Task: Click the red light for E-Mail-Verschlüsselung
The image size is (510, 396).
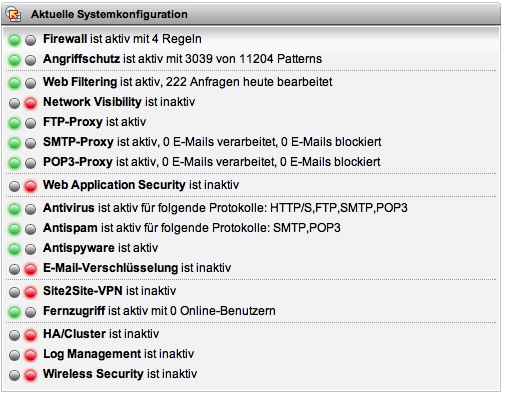Action: [x=30, y=269]
